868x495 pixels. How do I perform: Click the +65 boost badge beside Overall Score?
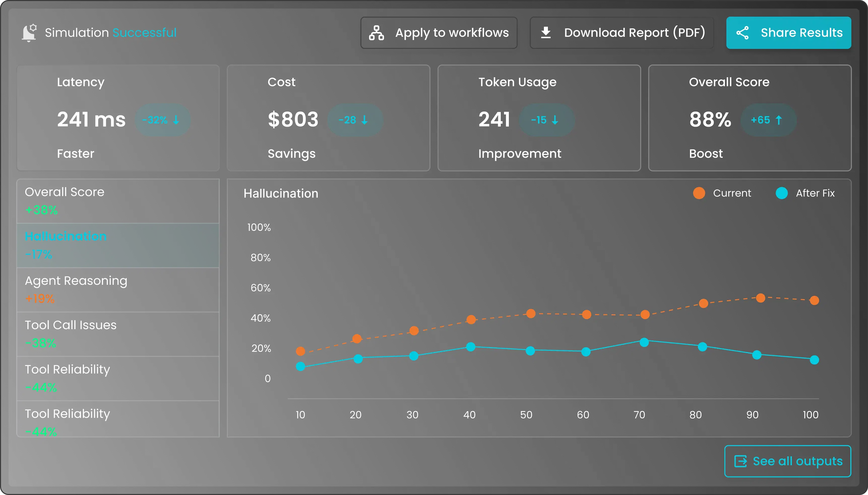[x=768, y=120]
